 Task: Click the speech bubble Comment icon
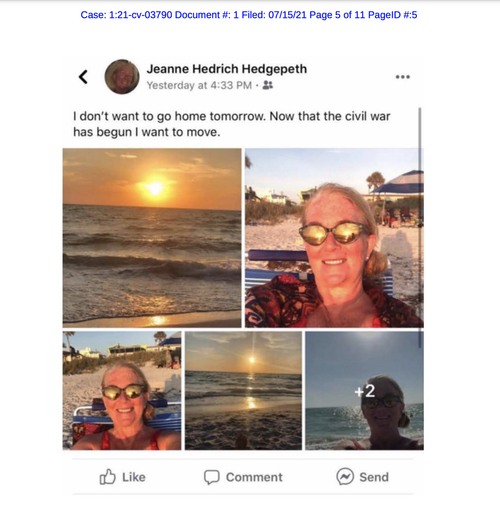(x=212, y=477)
